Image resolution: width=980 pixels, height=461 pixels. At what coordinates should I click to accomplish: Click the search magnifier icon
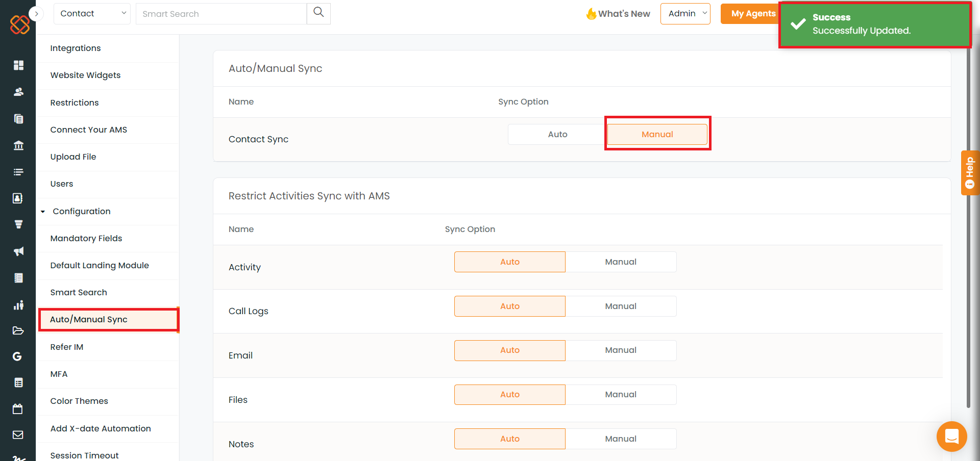point(318,12)
